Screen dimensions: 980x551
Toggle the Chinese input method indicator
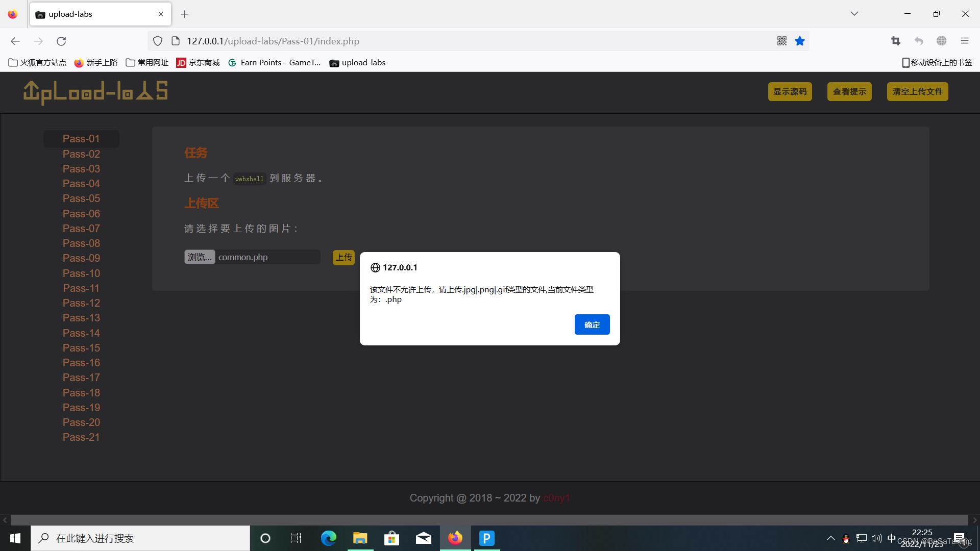tap(891, 538)
